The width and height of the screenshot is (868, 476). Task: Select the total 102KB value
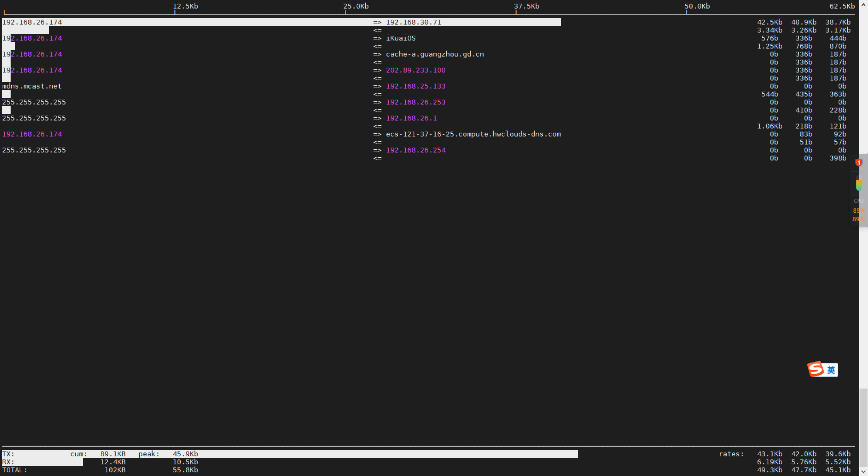(x=115, y=470)
